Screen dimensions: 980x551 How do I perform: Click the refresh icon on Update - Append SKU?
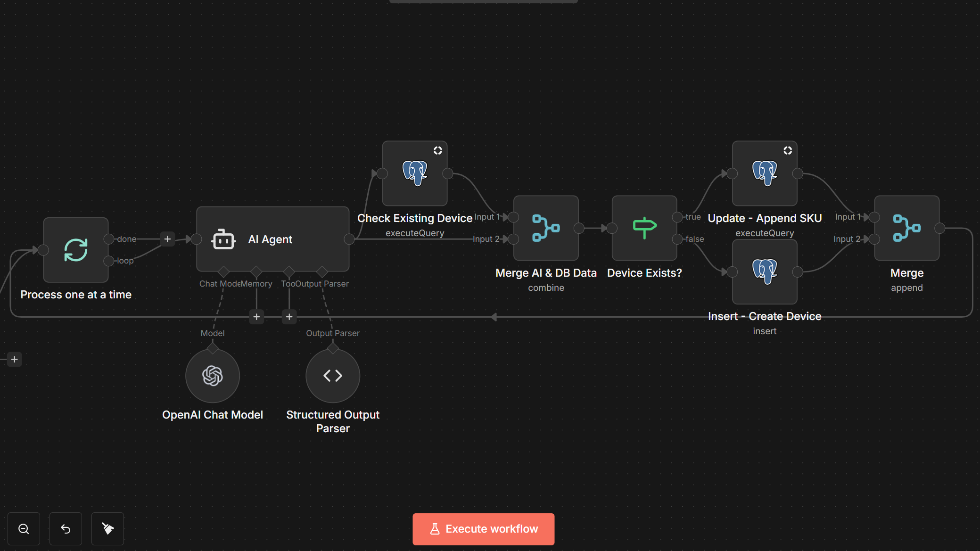click(x=788, y=150)
